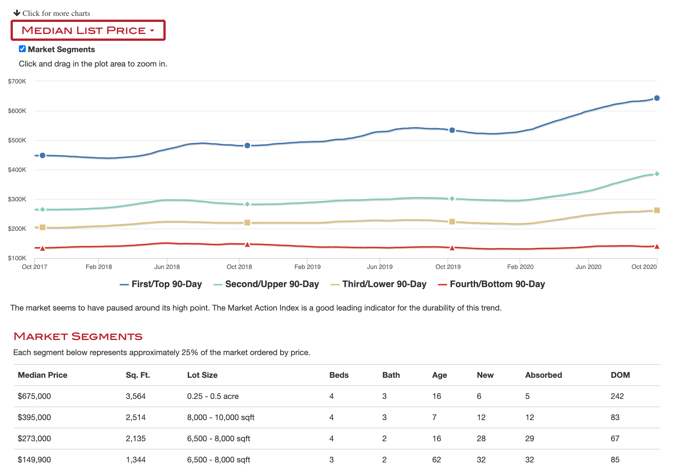Click the teal diamond marker at Oct 2019
The height and width of the screenshot is (476, 677).
(452, 199)
